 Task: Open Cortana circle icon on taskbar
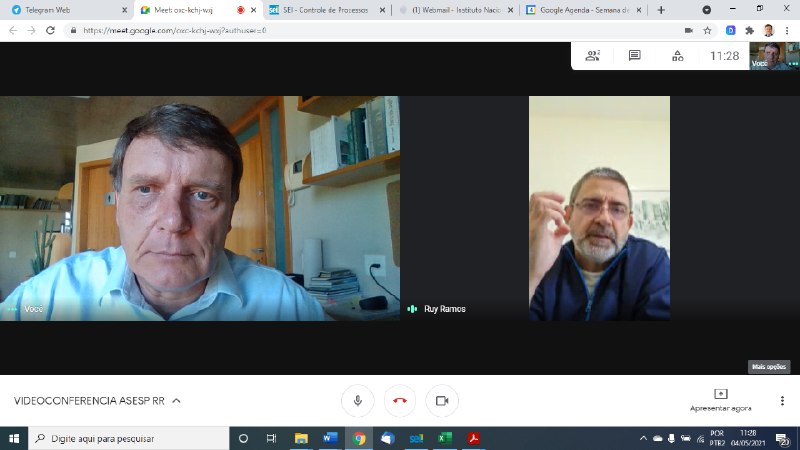coord(243,438)
